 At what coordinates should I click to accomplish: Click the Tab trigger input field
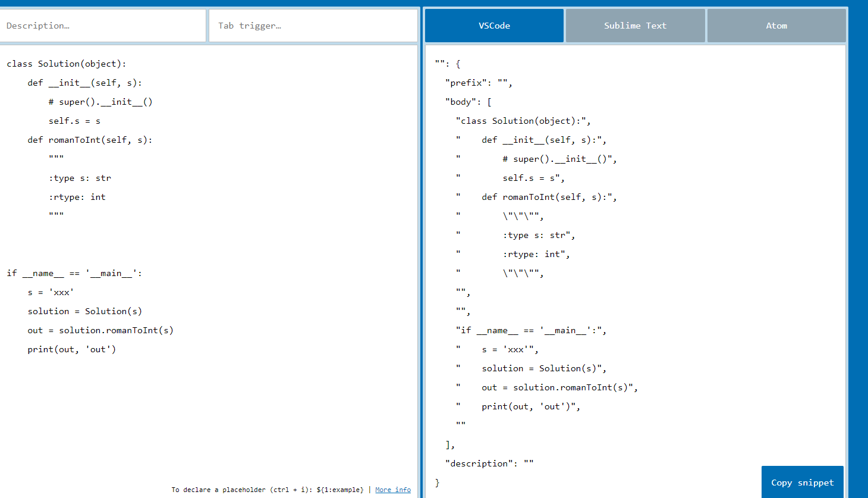point(313,26)
